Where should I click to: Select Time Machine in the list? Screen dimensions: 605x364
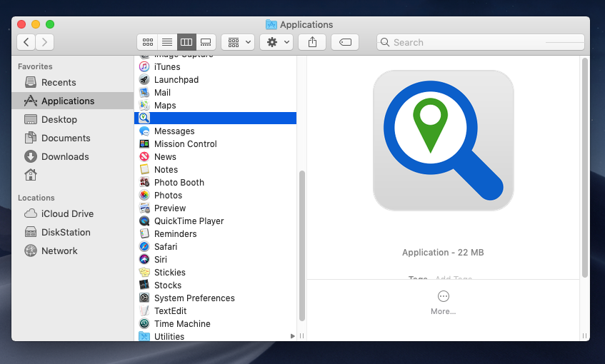pos(182,323)
